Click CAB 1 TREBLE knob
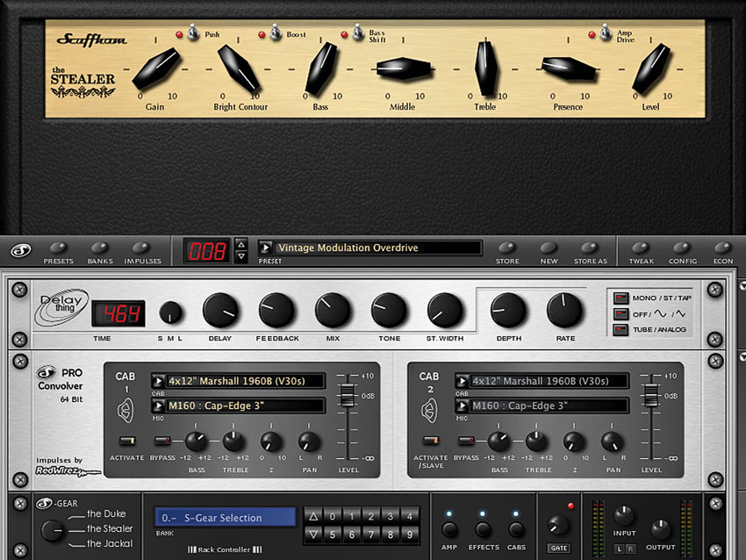 [x=233, y=442]
